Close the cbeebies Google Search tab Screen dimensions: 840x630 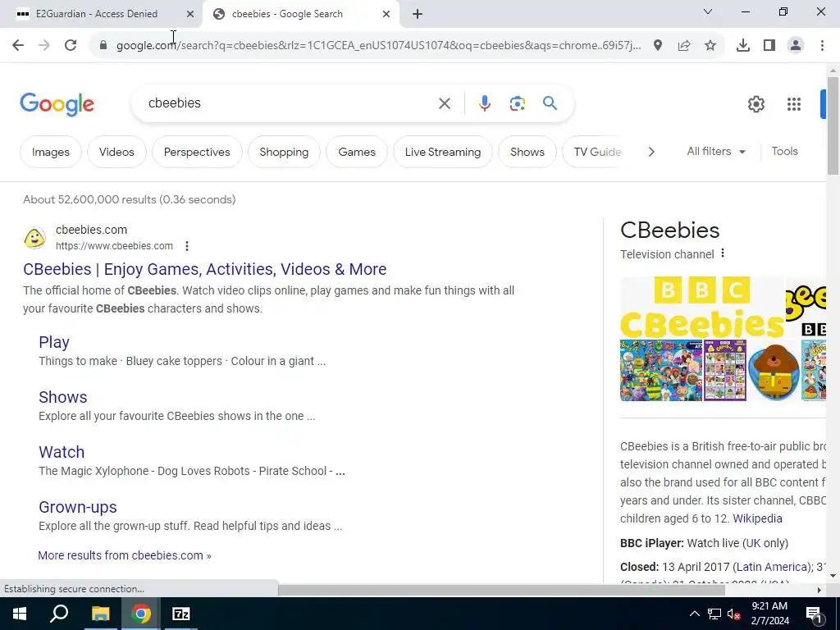click(386, 14)
